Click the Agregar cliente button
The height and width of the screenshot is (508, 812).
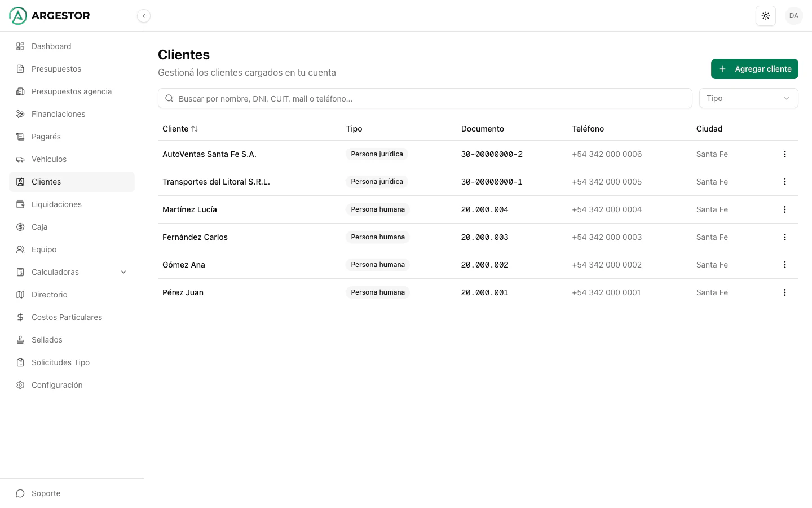click(754, 69)
